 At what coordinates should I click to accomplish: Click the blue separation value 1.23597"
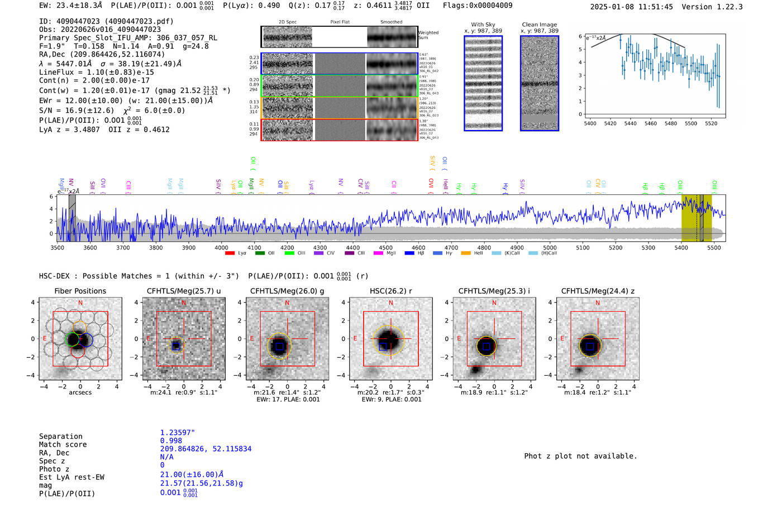point(177,433)
